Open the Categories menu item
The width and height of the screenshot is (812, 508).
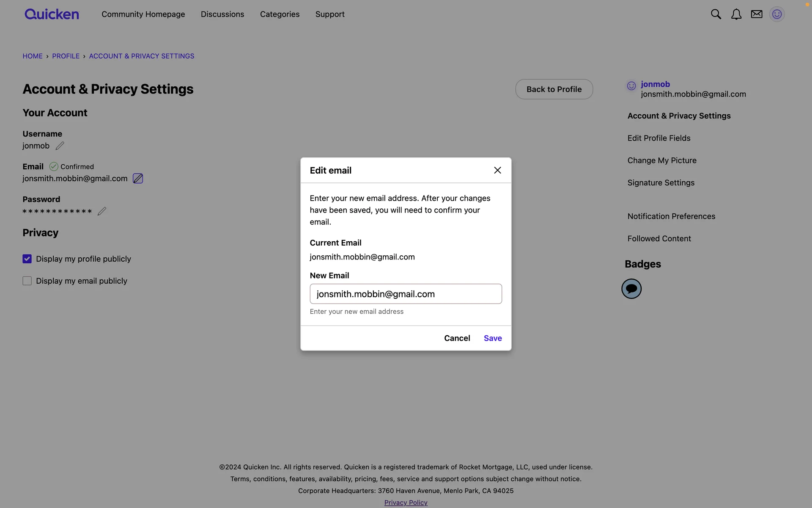(280, 14)
